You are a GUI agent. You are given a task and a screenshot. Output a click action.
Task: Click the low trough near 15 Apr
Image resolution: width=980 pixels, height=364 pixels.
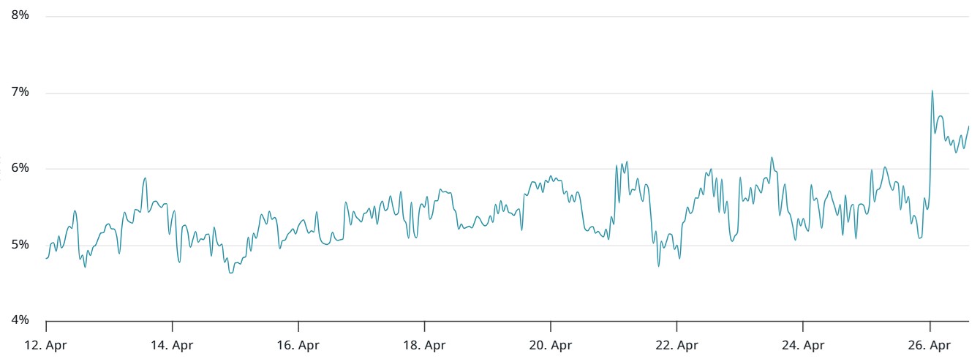(231, 273)
